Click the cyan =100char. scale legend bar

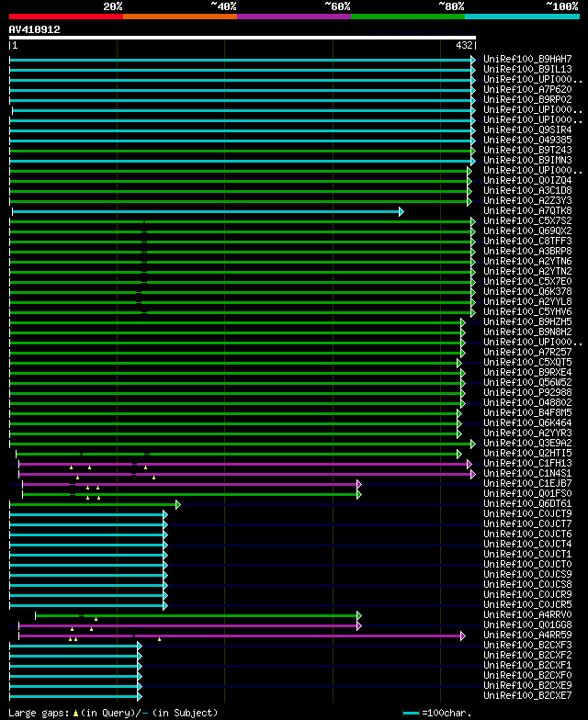[x=412, y=713]
